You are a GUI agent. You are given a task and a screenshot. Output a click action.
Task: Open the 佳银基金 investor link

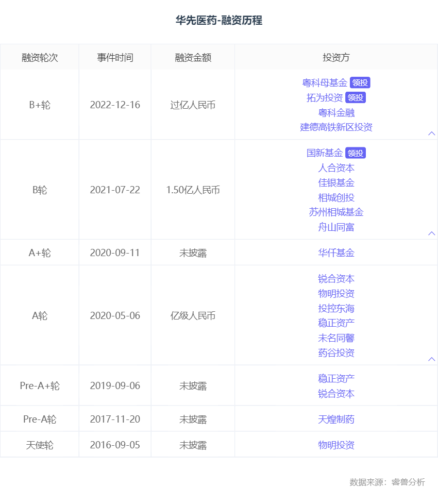coord(336,183)
